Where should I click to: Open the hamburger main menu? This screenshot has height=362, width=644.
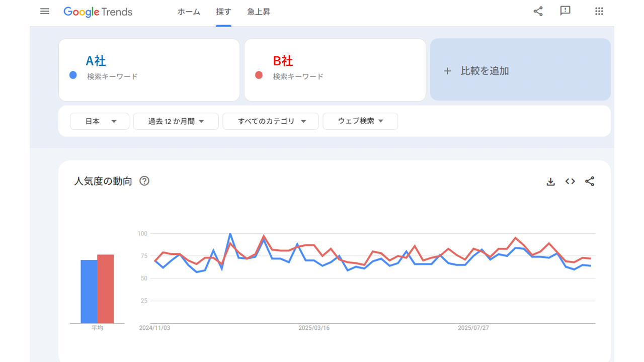(x=45, y=12)
